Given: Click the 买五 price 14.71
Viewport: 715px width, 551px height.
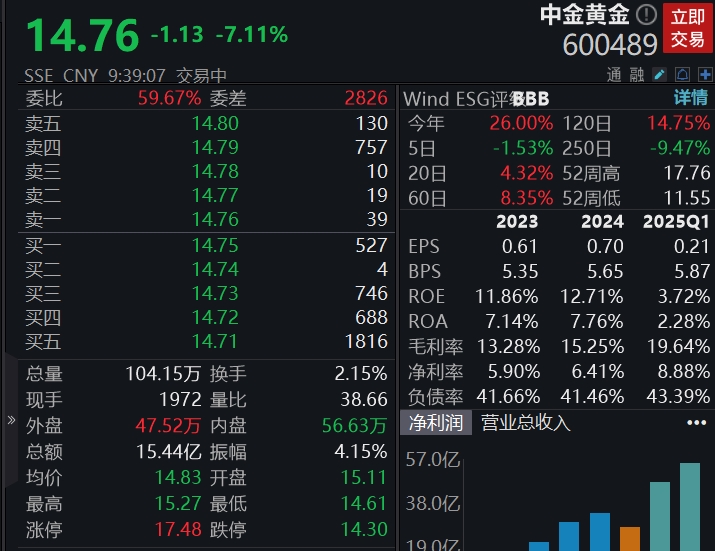Looking at the screenshot, I should [x=215, y=342].
